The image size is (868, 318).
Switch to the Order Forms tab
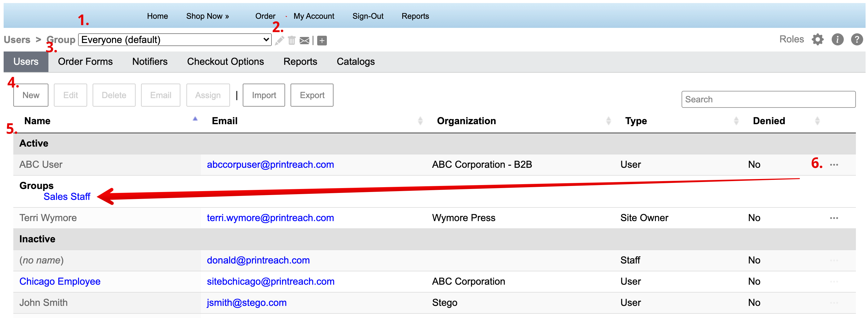85,62
